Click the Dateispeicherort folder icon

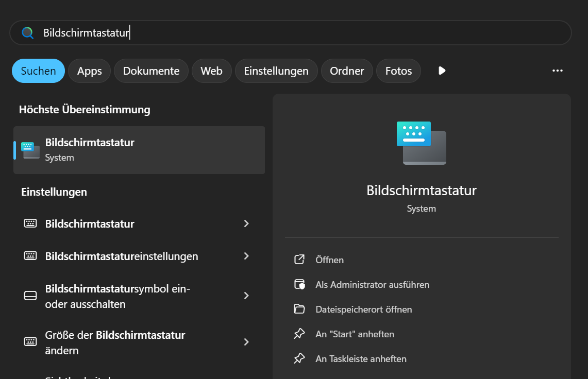click(299, 309)
